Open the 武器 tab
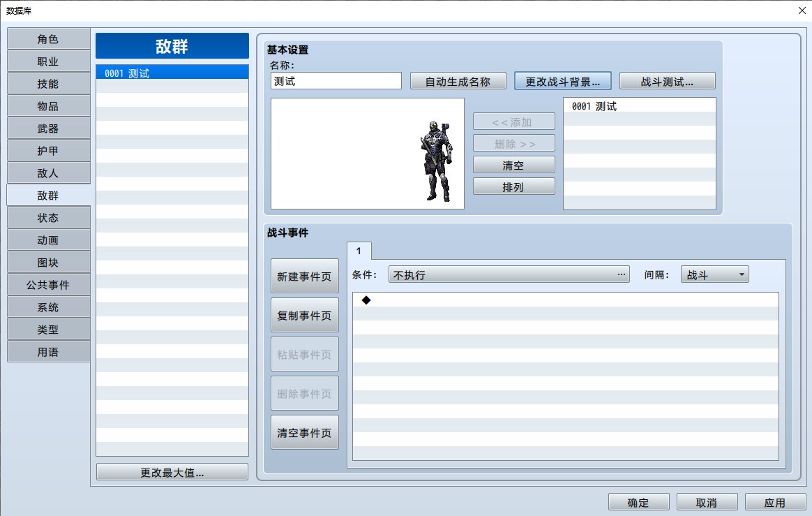Image resolution: width=812 pixels, height=516 pixels. 48,128
